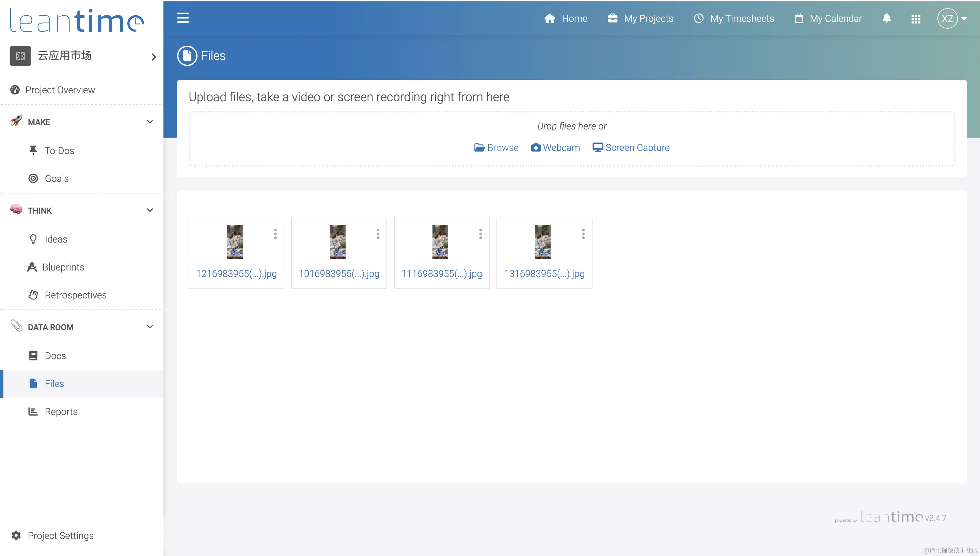The height and width of the screenshot is (556, 980).
Task: Click the Goals target icon
Action: [33, 178]
